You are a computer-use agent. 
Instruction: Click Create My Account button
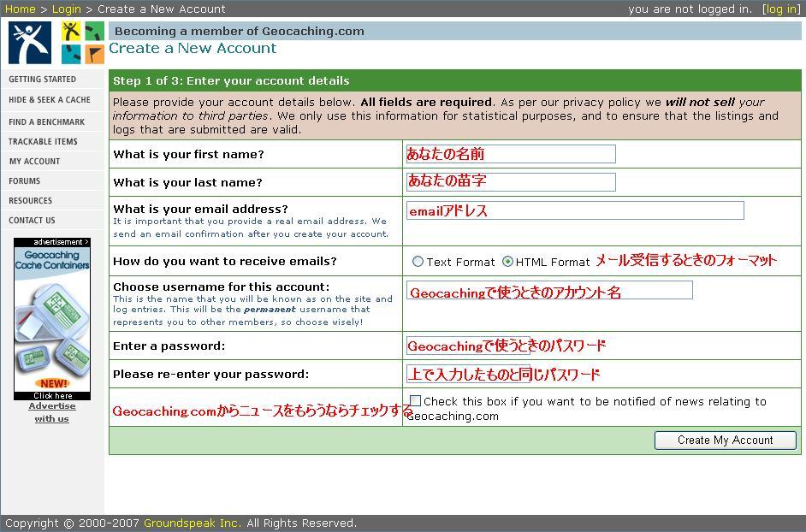tap(726, 440)
